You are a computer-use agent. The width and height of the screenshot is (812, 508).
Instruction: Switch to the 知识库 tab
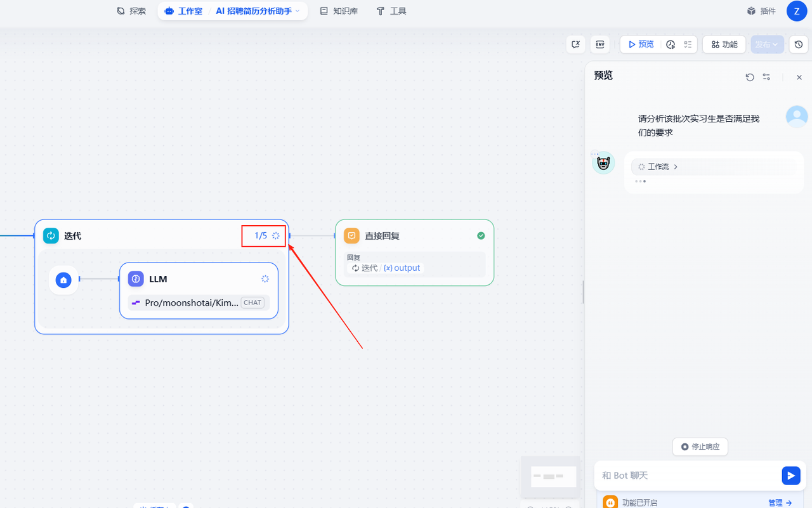tap(339, 11)
